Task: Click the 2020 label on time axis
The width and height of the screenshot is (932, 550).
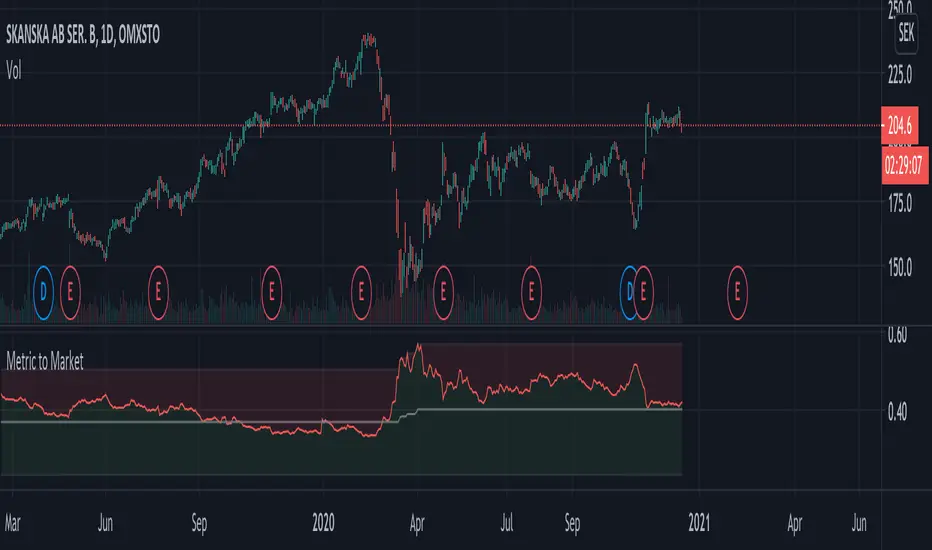Action: [x=323, y=523]
